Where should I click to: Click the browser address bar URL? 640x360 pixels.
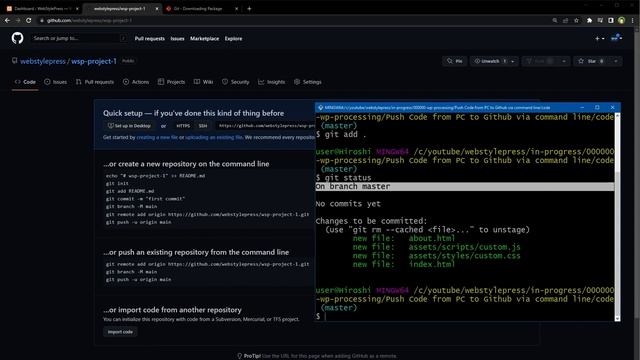pyautogui.click(x=89, y=20)
